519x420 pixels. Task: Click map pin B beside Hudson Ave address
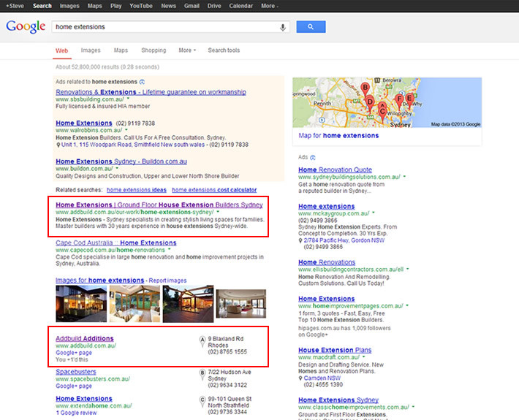[202, 373]
